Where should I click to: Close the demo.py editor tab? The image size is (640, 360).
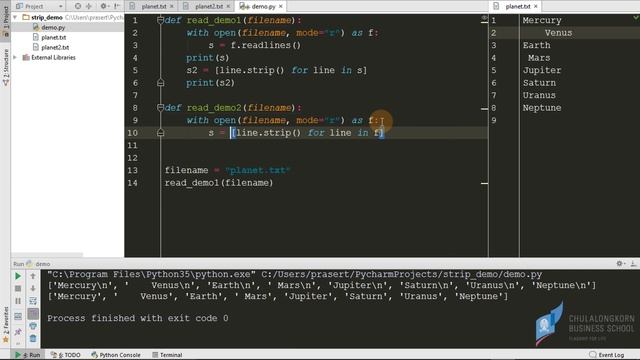tap(281, 6)
